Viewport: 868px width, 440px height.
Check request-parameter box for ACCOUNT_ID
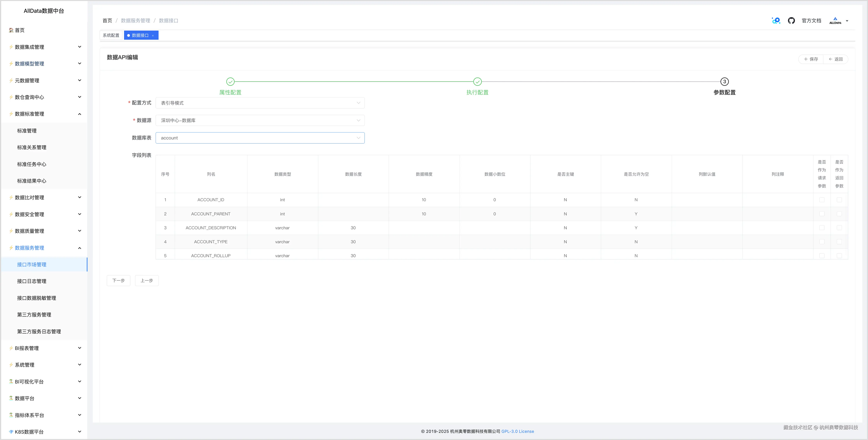(822, 200)
